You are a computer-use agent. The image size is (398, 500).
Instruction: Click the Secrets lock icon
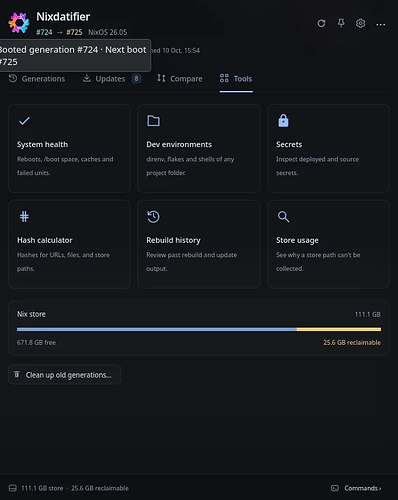[x=283, y=121]
